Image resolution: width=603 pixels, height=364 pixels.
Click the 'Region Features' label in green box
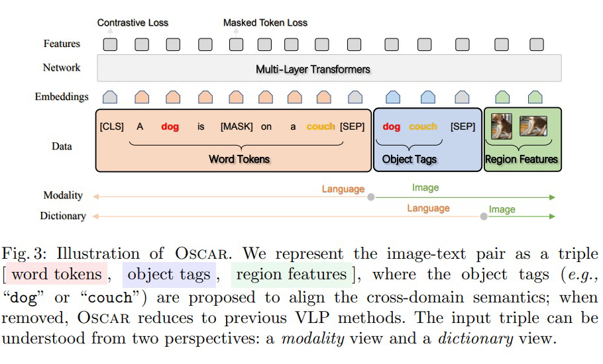(521, 159)
